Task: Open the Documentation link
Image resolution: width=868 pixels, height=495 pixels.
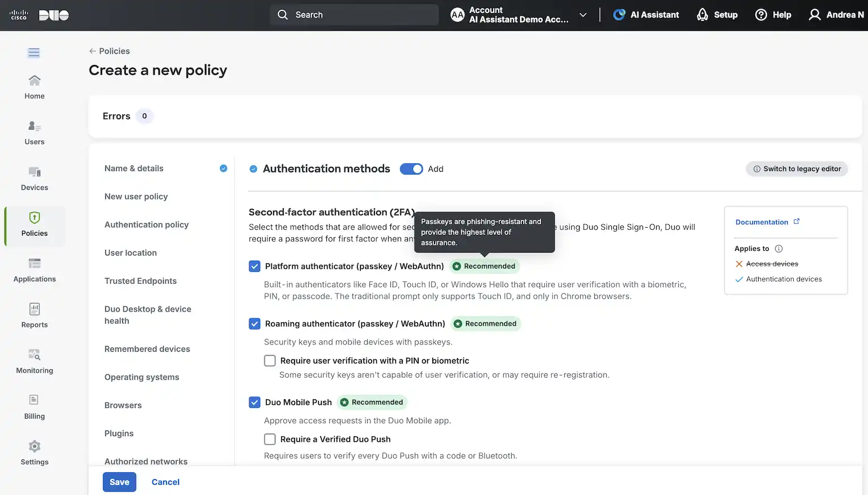Action: click(x=762, y=222)
